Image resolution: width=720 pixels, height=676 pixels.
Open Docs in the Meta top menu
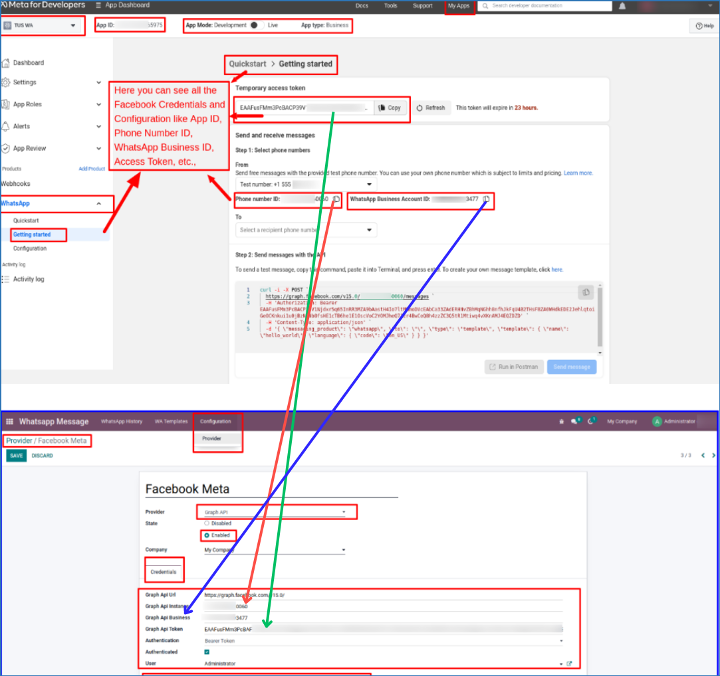tap(362, 6)
